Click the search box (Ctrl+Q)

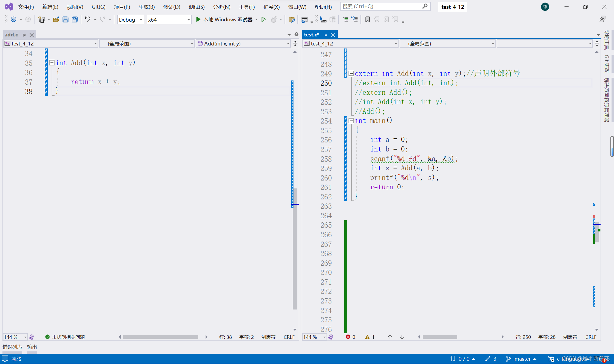pyautogui.click(x=385, y=6)
